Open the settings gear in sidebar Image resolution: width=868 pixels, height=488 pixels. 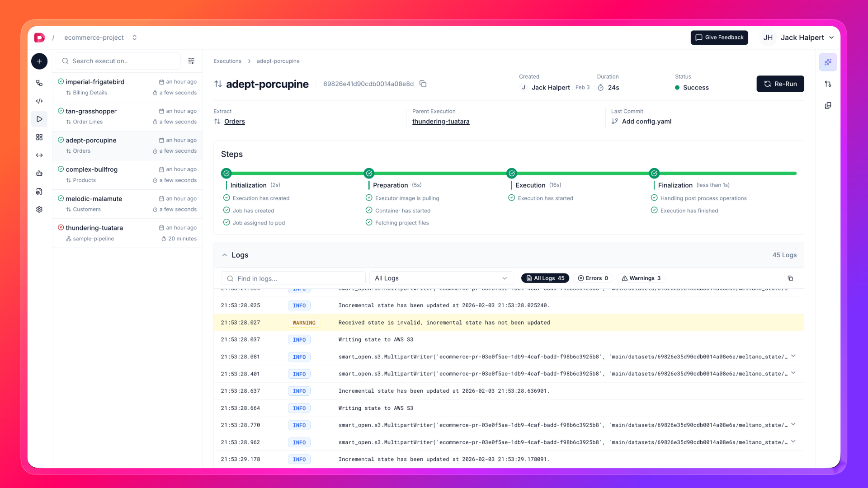tap(39, 210)
